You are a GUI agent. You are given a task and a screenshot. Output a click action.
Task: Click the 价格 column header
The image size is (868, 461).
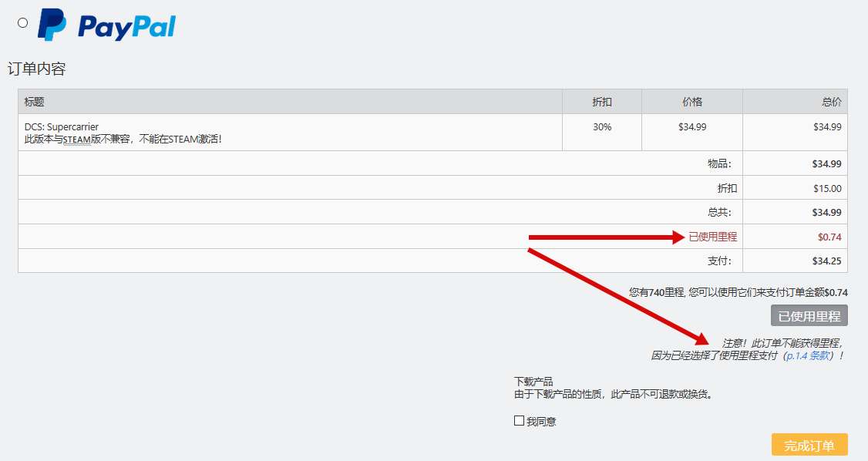tap(691, 102)
